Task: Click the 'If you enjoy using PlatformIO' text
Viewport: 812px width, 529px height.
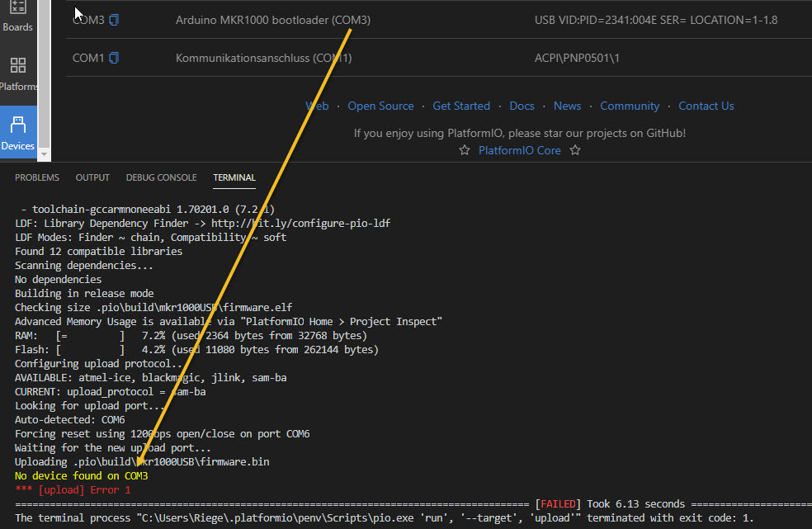Action: [x=519, y=133]
